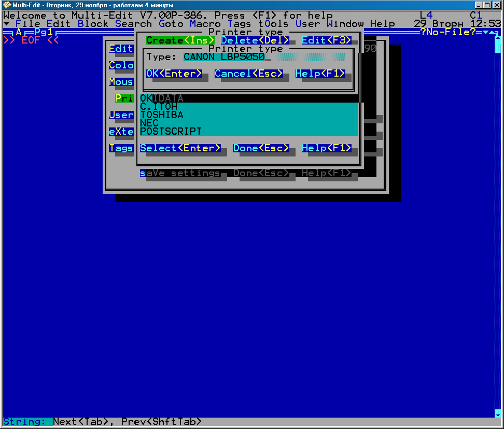Screen dimensions: 504x429
Task: Click the Pg1 page indicator
Action: pyautogui.click(x=44, y=32)
